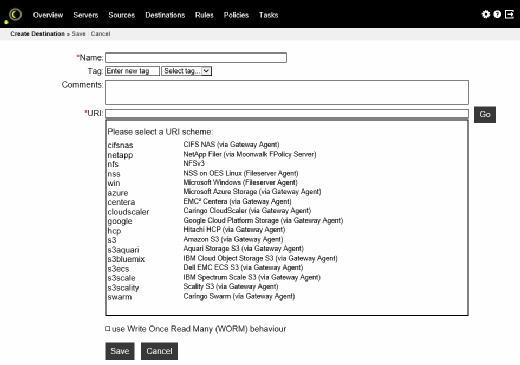This screenshot has width=520, height=365.
Task: Select the swarm URI scheme
Action: [x=120, y=297]
